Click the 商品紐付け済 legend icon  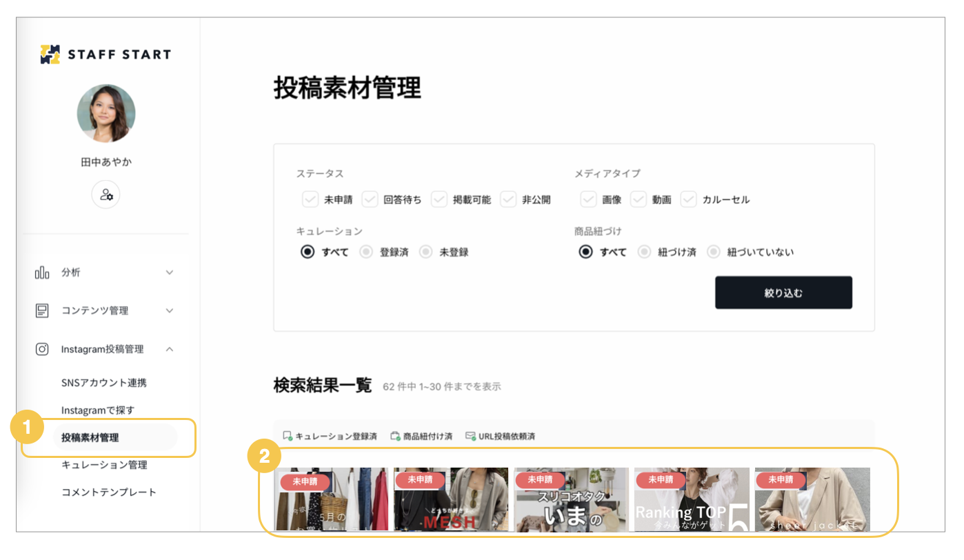[x=395, y=436]
